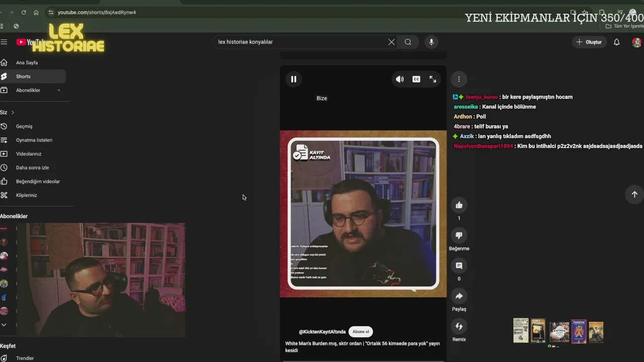Search by voice with microphone

431,42
